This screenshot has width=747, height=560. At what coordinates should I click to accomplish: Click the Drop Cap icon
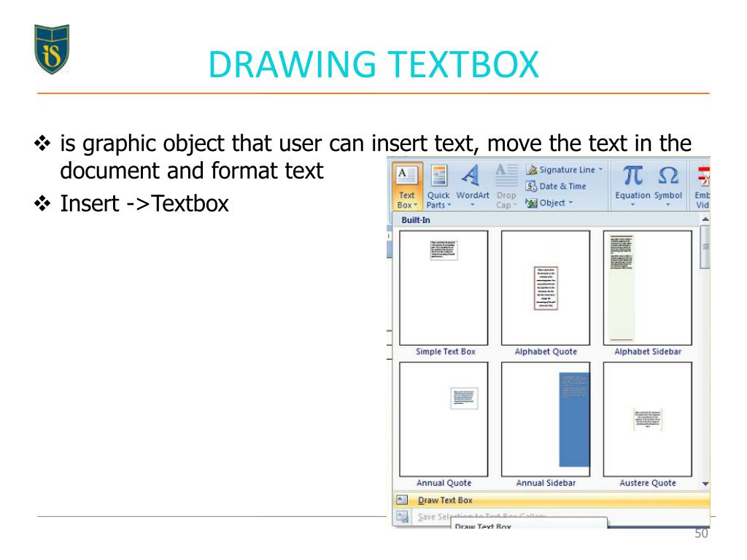click(x=506, y=176)
